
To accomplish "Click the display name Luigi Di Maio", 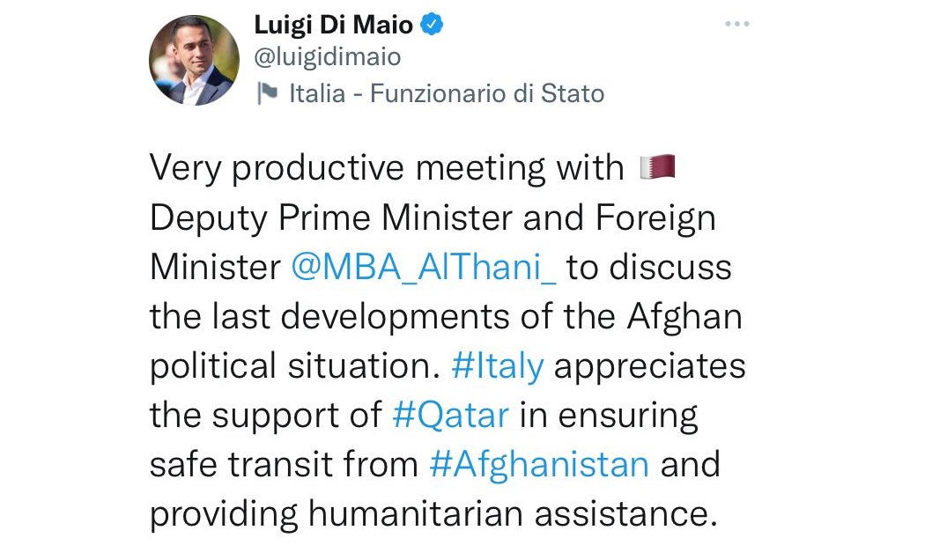I will tap(333, 26).
